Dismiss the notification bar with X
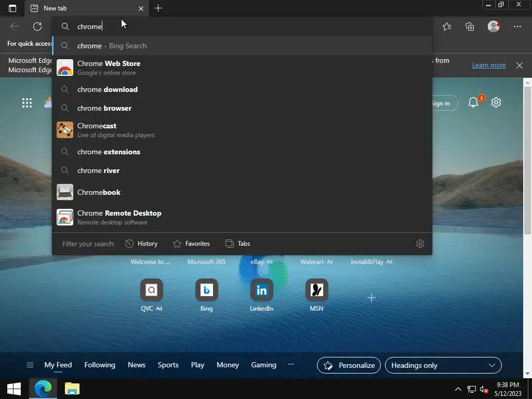 (520, 65)
